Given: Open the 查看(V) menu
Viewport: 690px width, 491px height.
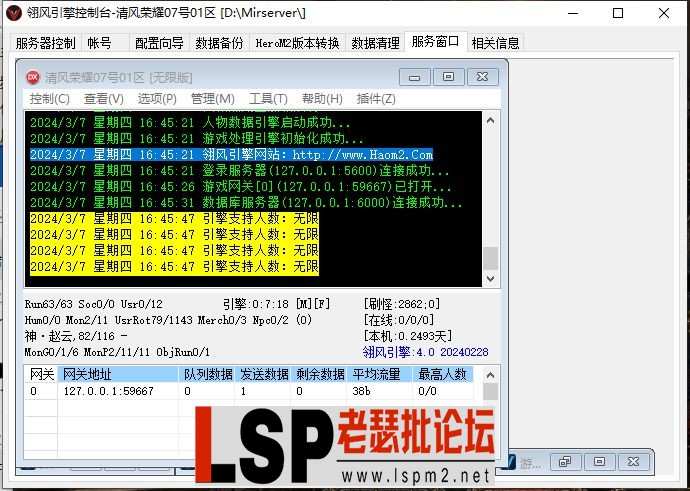Looking at the screenshot, I should [103, 99].
